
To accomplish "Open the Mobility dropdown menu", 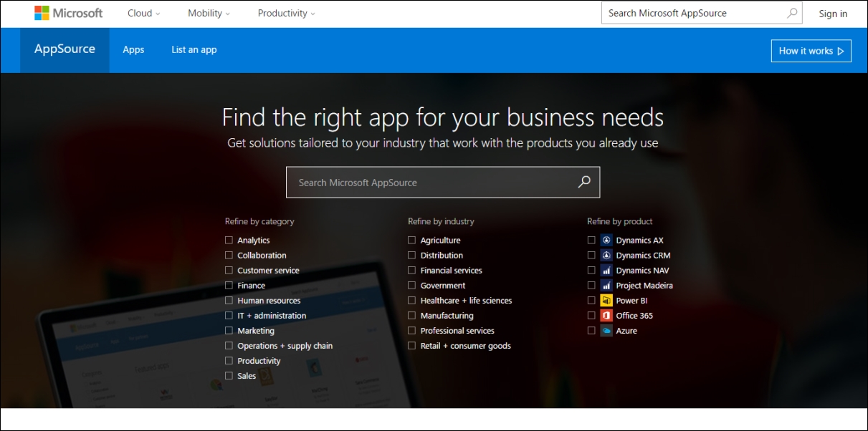I will coord(209,13).
